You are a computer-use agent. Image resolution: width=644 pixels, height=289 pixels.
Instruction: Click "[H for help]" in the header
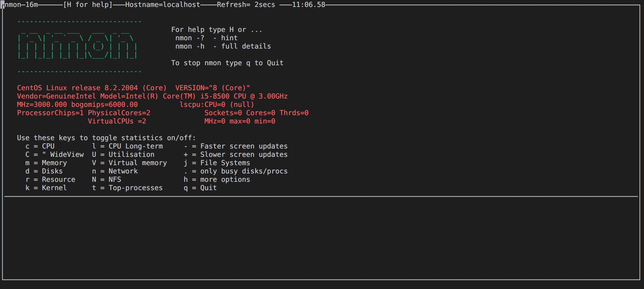point(88,5)
